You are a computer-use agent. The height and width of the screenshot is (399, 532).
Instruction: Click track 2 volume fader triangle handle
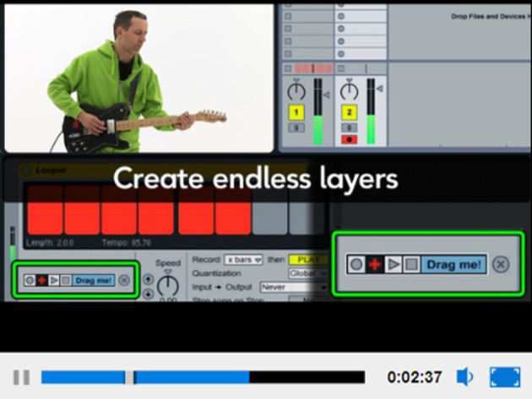380,89
